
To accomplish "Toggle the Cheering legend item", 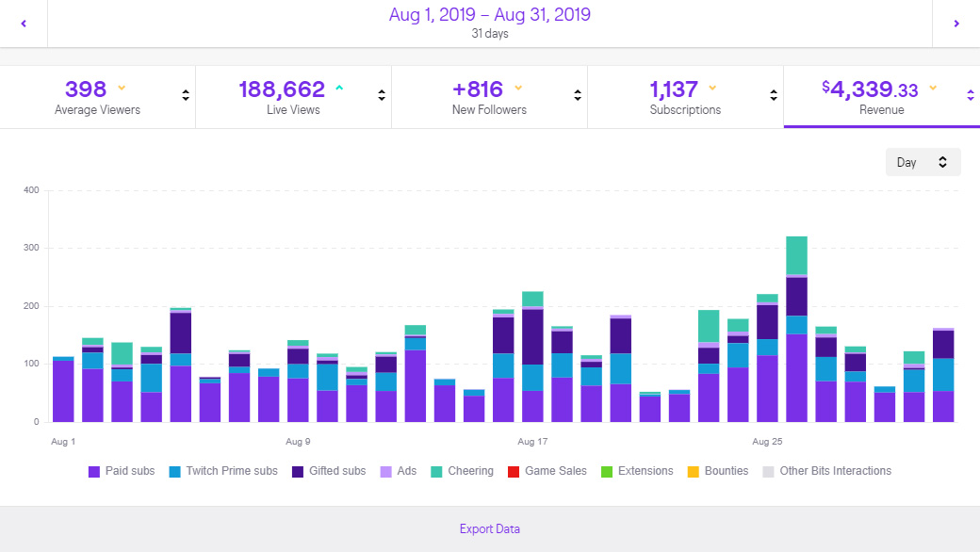I will click(462, 470).
